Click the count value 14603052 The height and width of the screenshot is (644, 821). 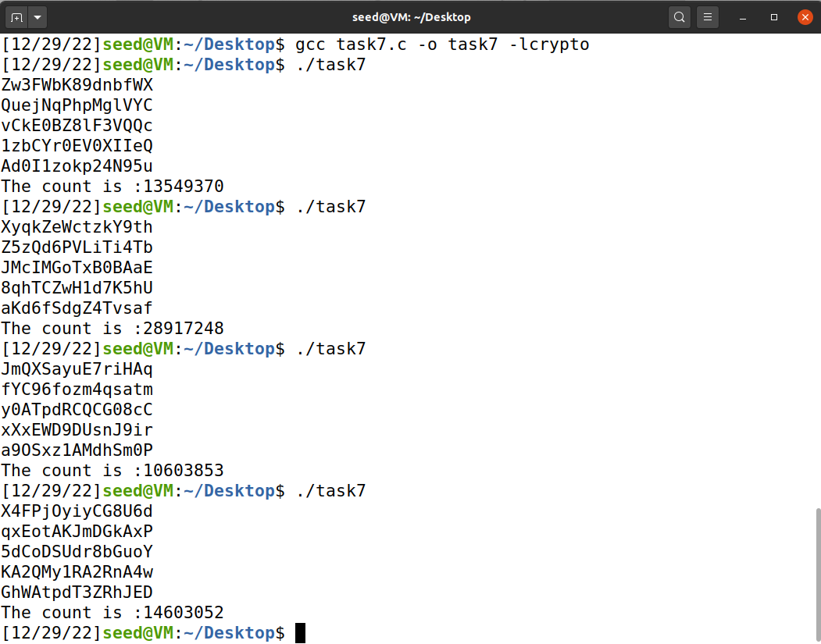[184, 613]
